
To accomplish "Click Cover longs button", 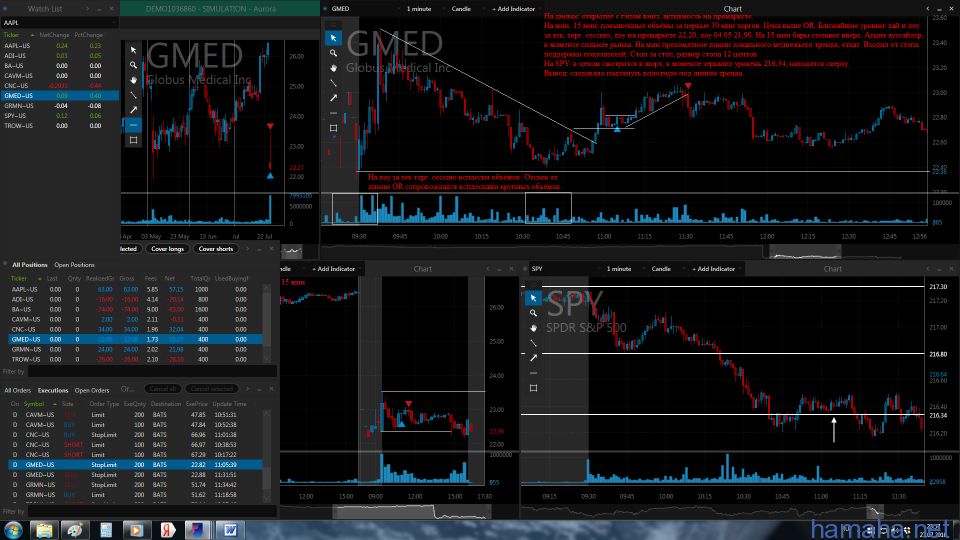I will pyautogui.click(x=167, y=249).
